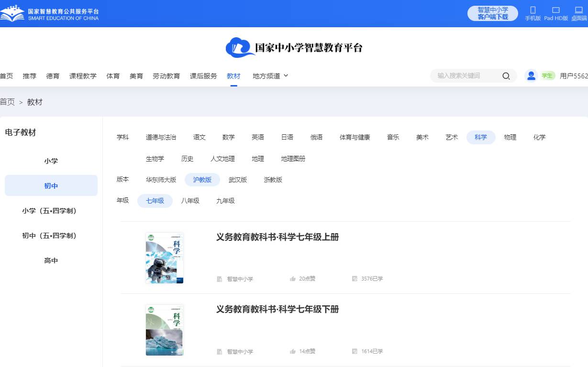
Task: Open the 课后服务 nav tab
Action: click(x=203, y=76)
